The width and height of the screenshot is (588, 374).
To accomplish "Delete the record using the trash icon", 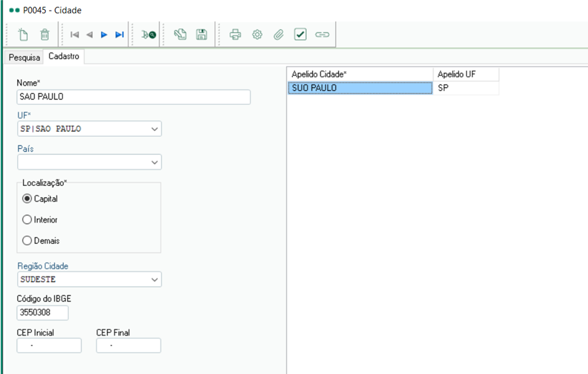I will tap(44, 35).
